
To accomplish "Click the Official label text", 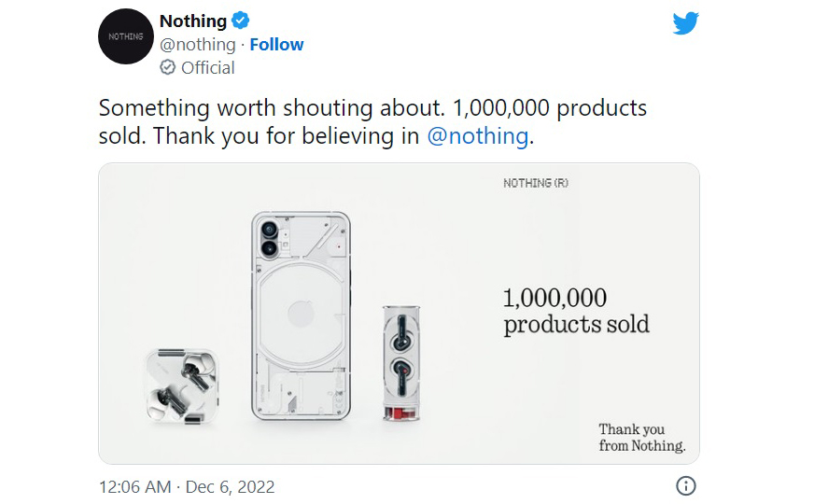I will pyautogui.click(x=208, y=67).
